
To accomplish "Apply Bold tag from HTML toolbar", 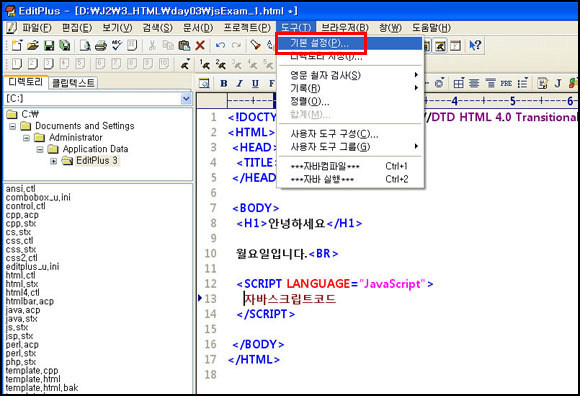I will click(x=224, y=84).
